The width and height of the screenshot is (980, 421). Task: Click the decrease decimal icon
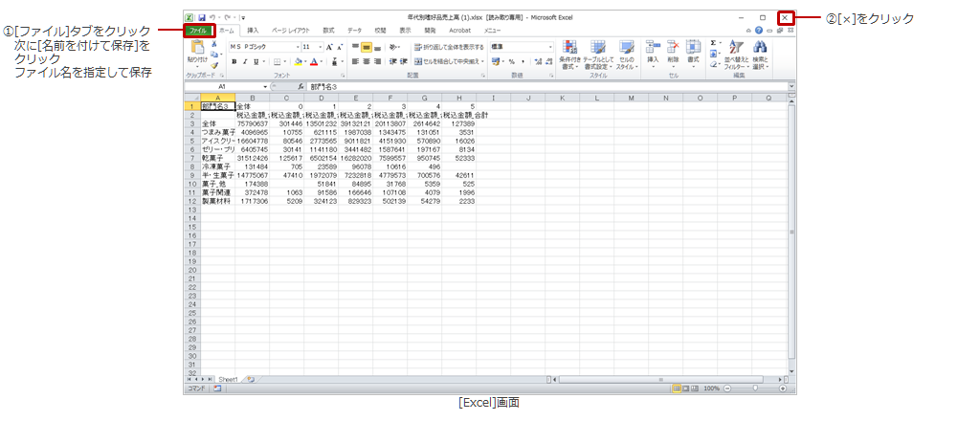548,61
